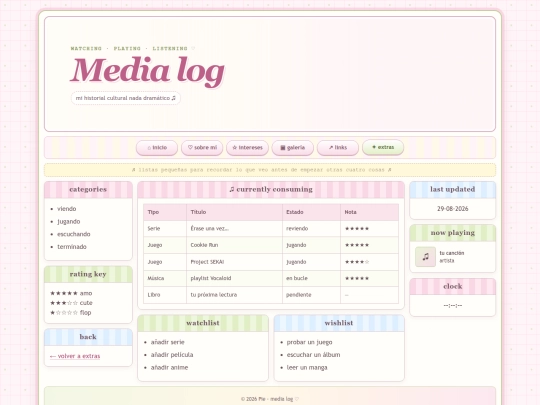The height and width of the screenshot is (405, 540).
Task: Click the music note thumbnail in now playing
Action: [x=425, y=257]
